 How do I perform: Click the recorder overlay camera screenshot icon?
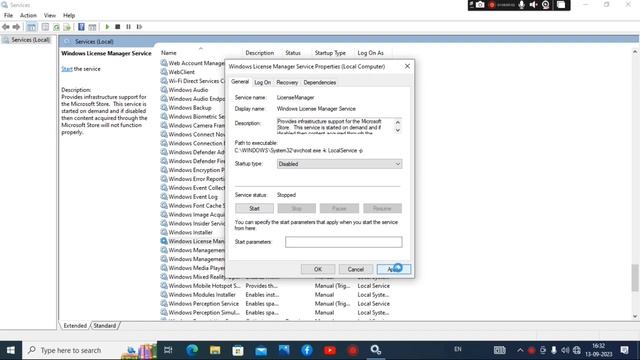[x=480, y=5]
